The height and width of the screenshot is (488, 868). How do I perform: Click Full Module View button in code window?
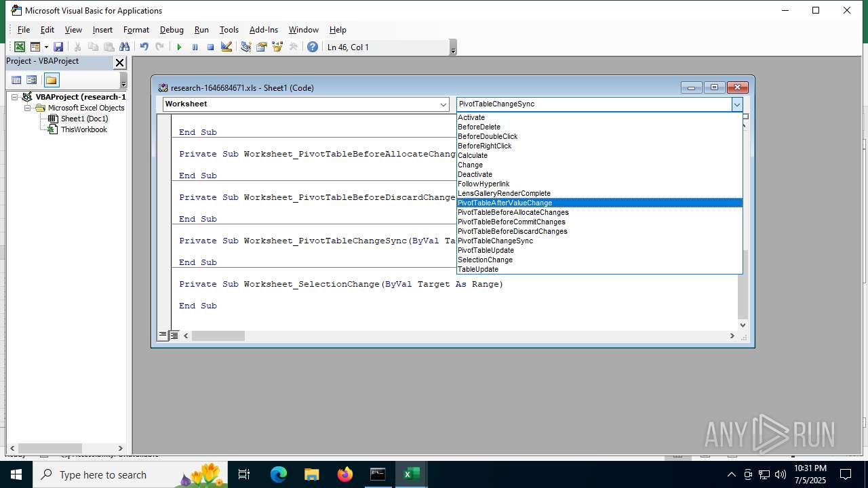[174, 335]
